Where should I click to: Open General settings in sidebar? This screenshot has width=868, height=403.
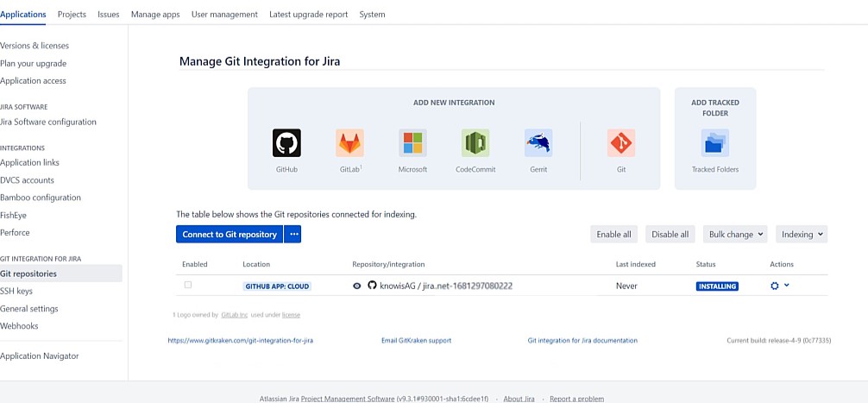(29, 309)
